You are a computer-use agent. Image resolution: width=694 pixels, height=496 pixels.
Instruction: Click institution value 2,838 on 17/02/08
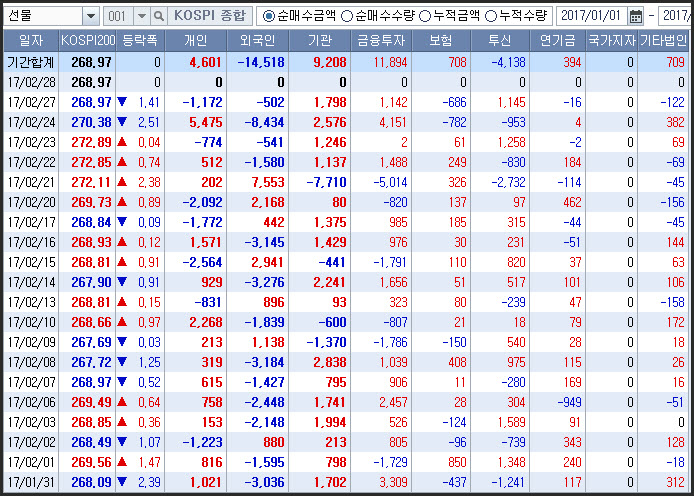(x=330, y=362)
